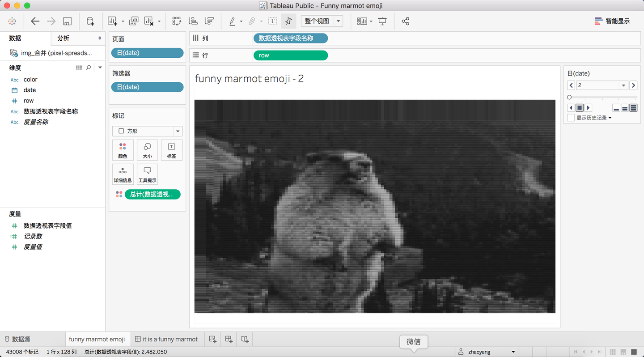Viewport: 644px width, 357px height.
Task: Open the Color marks card
Action: [123, 150]
